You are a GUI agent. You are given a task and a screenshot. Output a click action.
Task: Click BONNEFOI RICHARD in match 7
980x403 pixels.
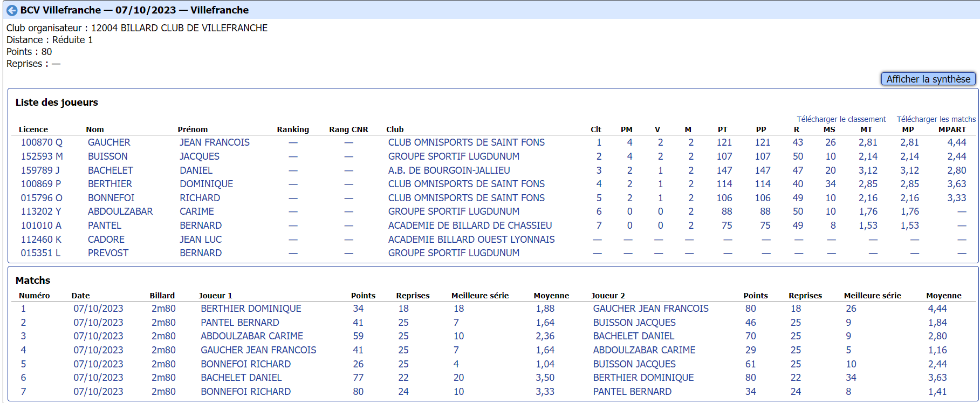[x=245, y=392]
